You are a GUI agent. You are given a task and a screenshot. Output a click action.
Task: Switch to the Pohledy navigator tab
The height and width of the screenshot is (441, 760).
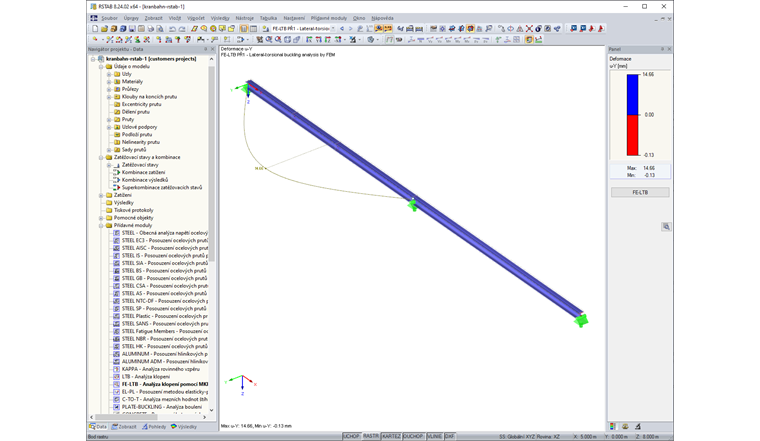click(154, 427)
